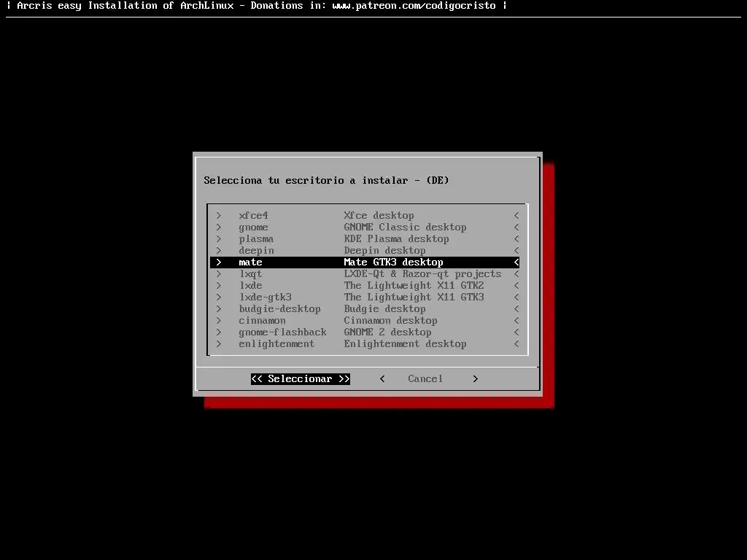Click 'The Lightweight X11 GTK2' description
Screen dimensions: 747x560
pos(414,286)
